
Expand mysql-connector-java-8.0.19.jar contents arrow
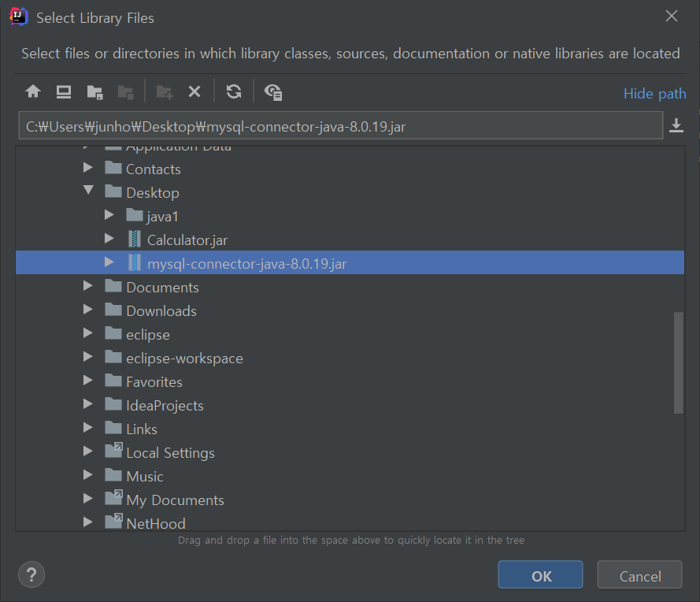coord(109,262)
